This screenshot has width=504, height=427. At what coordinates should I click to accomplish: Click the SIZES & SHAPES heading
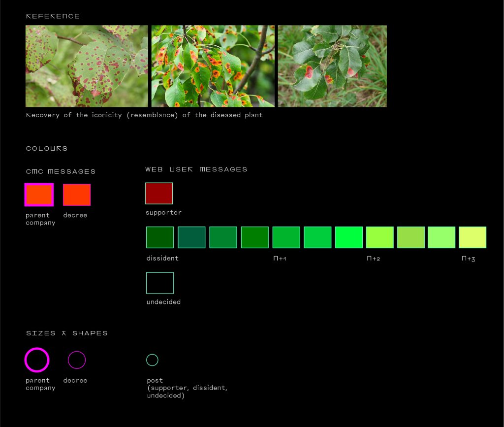67,333
